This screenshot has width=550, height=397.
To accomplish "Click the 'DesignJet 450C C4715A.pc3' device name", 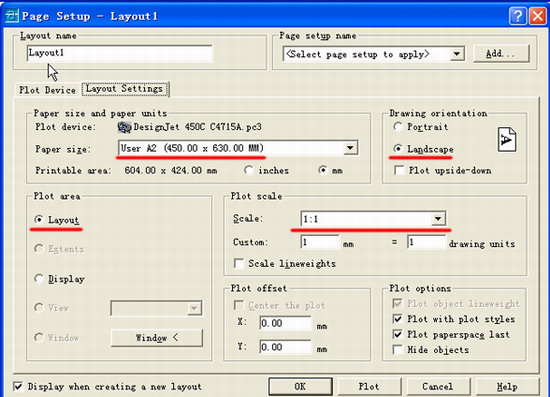I will tap(197, 127).
